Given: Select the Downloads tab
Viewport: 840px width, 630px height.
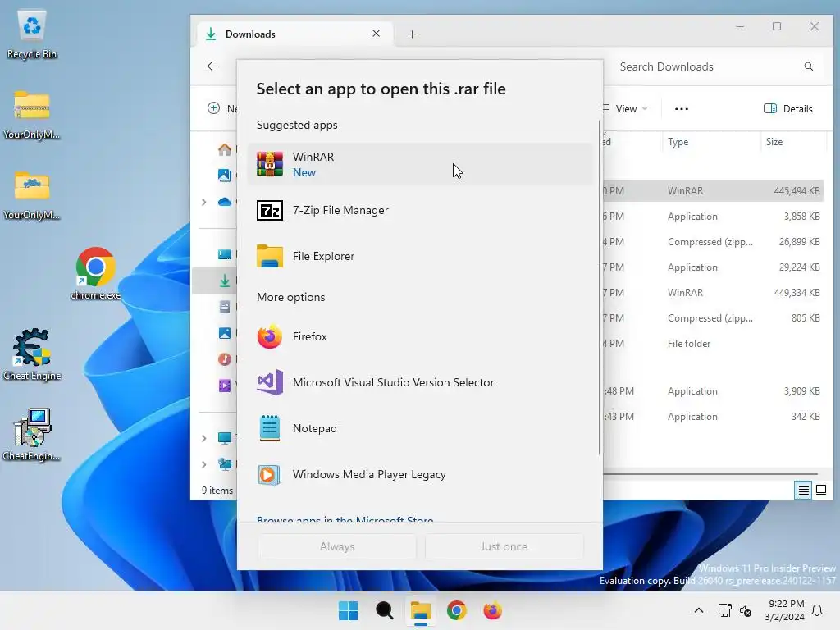Looking at the screenshot, I should pos(294,34).
